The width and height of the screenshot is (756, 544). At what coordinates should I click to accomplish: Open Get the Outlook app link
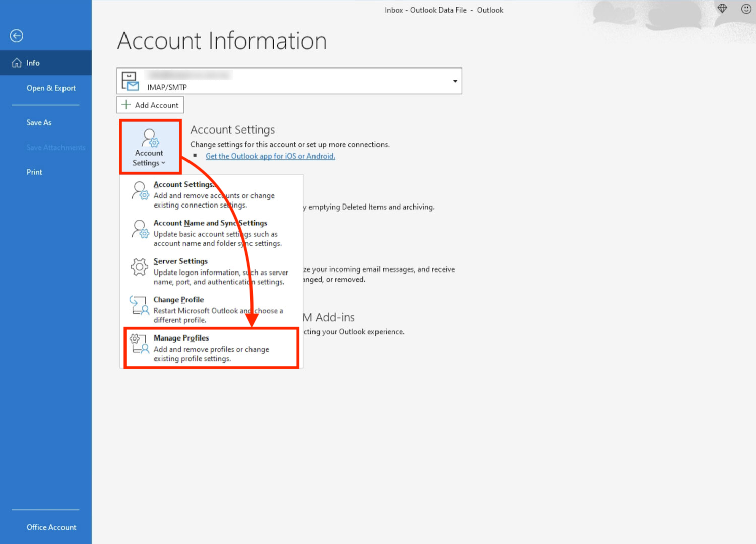point(270,156)
